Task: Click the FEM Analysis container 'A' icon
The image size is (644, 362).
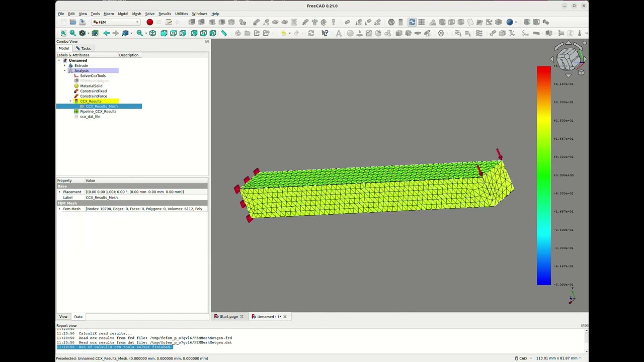Action: (339, 33)
